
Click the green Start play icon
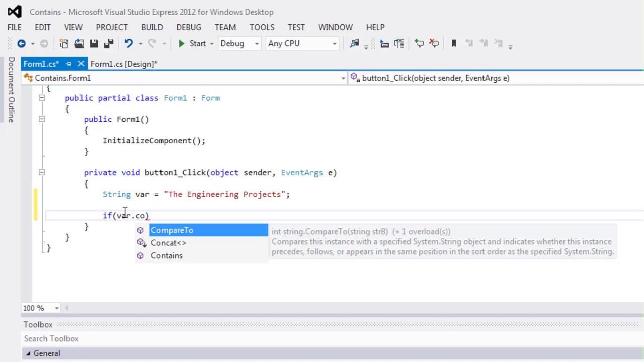pos(182,44)
